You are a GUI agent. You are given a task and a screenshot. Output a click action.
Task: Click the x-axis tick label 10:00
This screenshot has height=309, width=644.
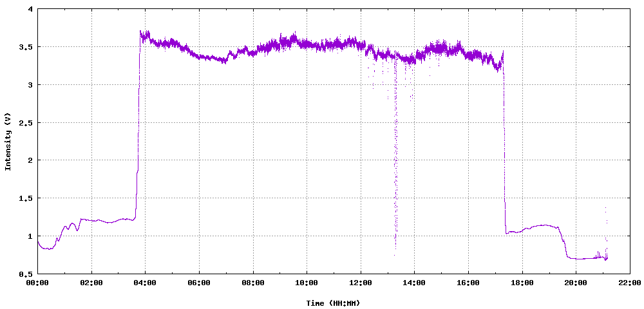pos(307,283)
